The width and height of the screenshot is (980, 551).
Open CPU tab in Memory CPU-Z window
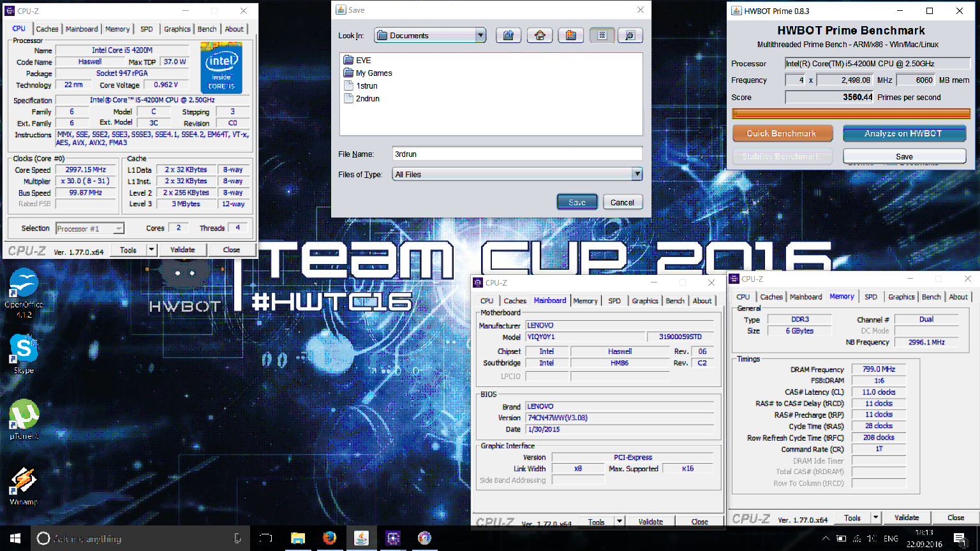[x=743, y=297]
